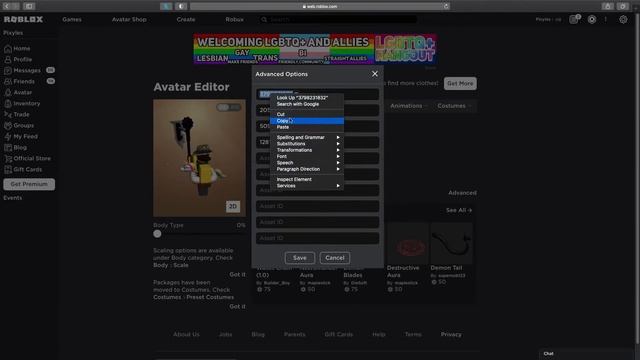Click the Get Premium button
640x360 pixels.
click(x=29, y=184)
